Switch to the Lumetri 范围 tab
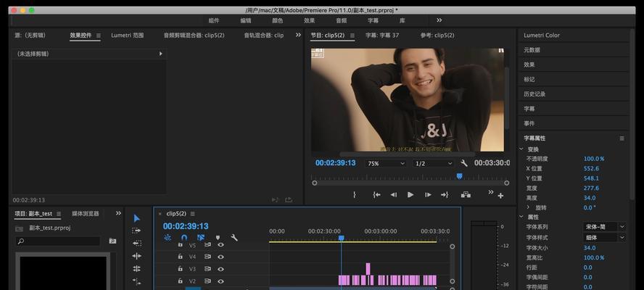This screenshot has width=644, height=290. point(128,35)
